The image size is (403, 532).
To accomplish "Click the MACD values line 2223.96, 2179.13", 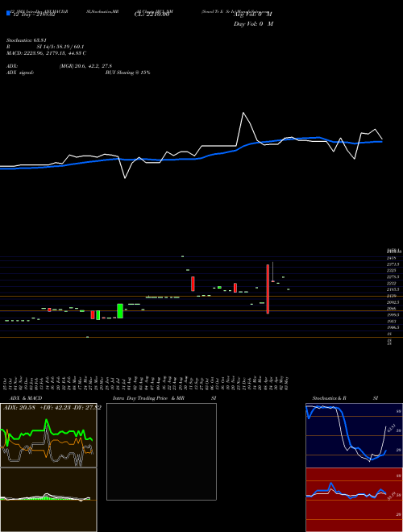I will point(47,53).
